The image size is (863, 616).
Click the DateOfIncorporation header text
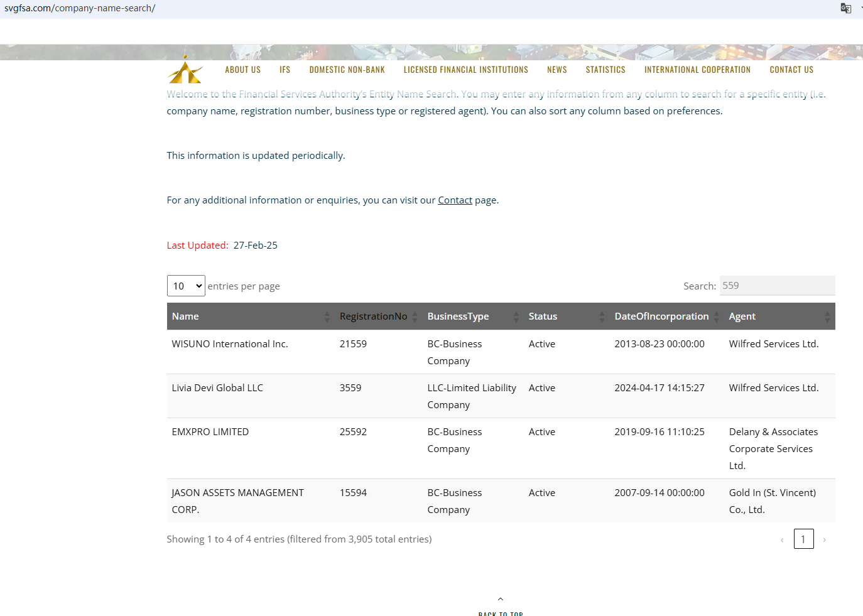click(x=662, y=316)
